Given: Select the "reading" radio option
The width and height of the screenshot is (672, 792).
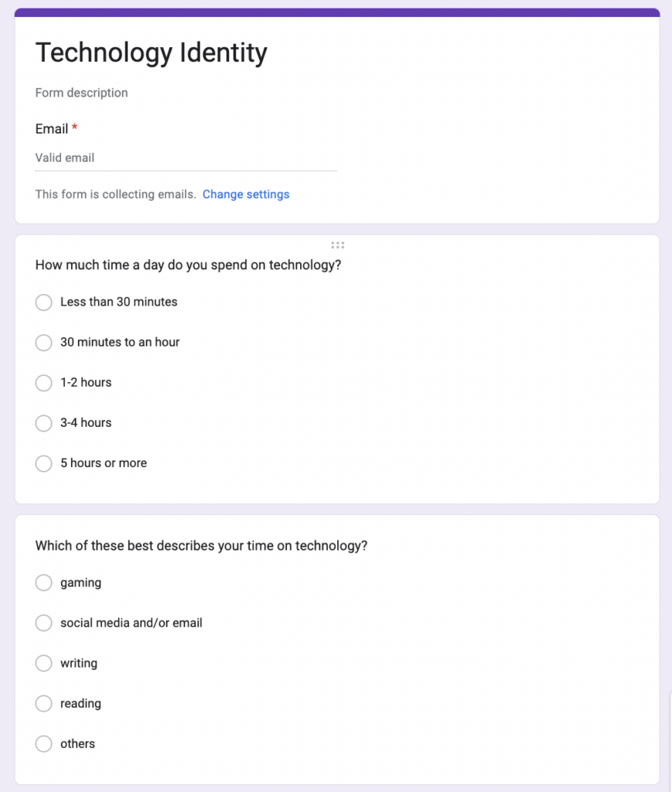Looking at the screenshot, I should click(x=44, y=704).
